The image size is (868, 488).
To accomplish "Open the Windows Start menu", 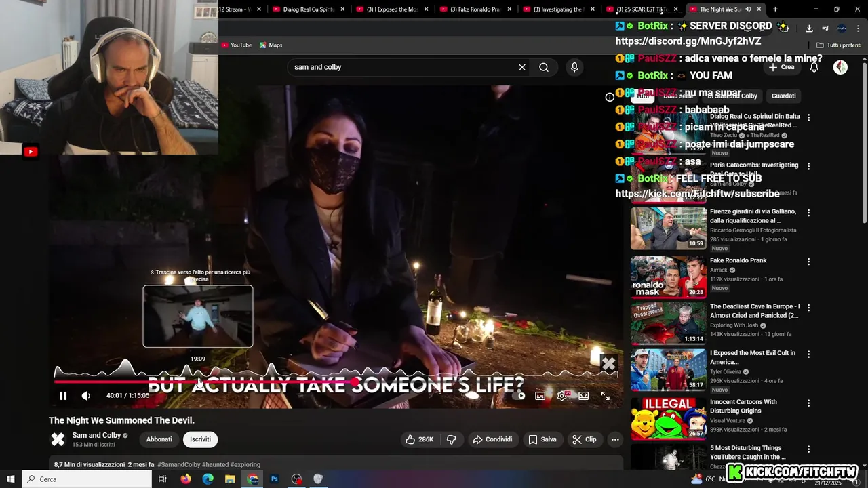I will click(x=10, y=479).
